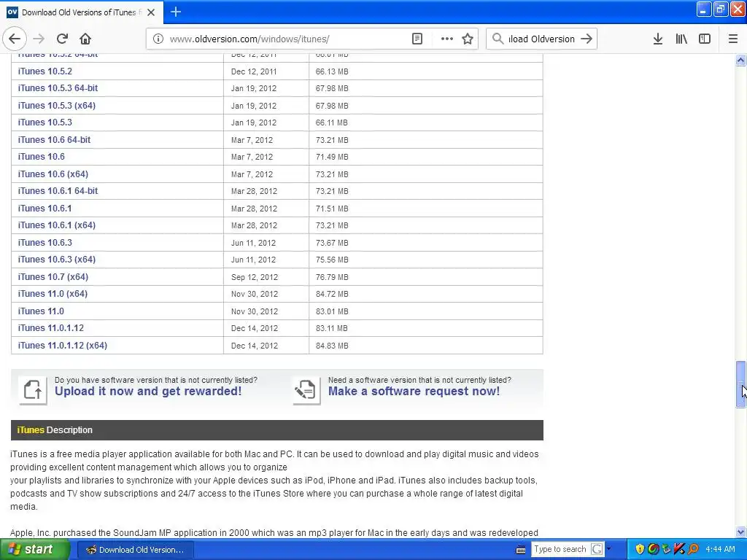Viewport: 747px width, 560px height.
Task: Open the browser home page
Action: pyautogui.click(x=85, y=39)
